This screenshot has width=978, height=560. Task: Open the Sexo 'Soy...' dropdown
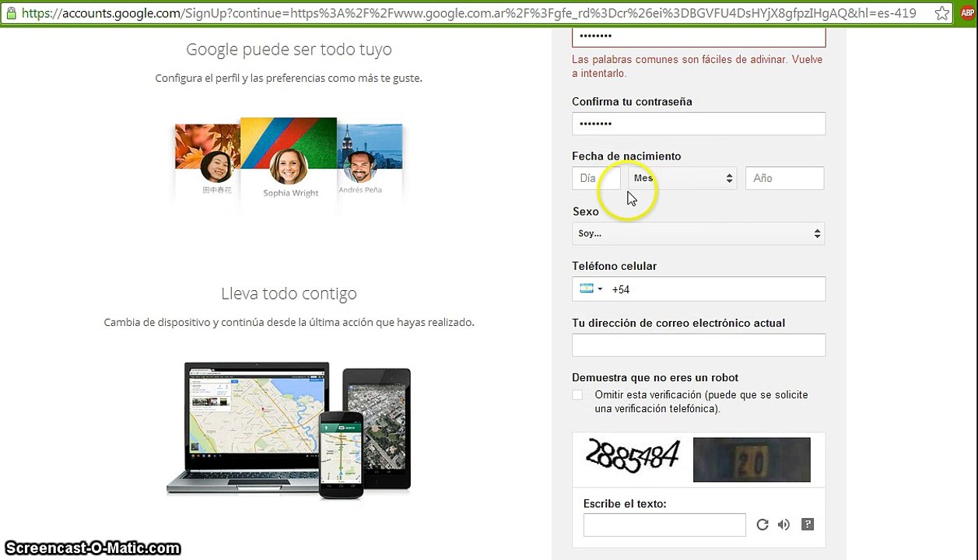699,233
